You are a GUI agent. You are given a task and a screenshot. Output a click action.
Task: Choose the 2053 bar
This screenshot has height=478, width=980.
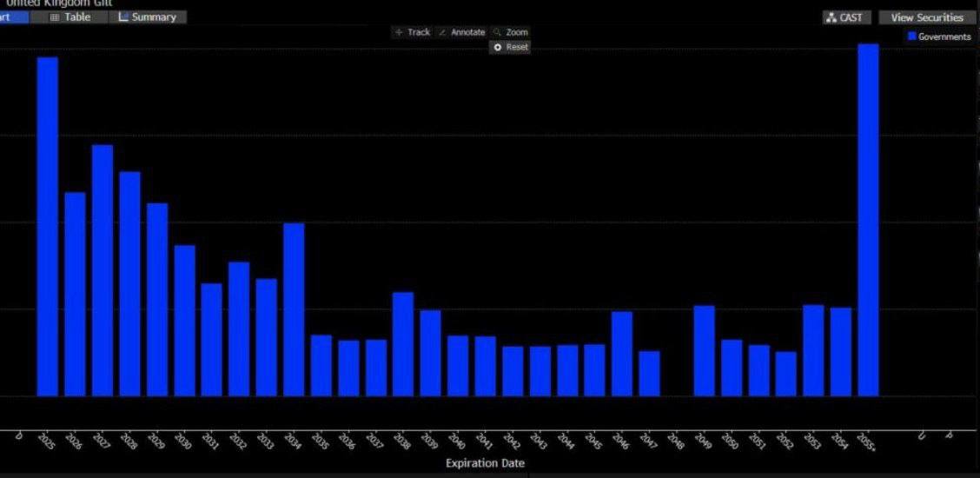813,349
